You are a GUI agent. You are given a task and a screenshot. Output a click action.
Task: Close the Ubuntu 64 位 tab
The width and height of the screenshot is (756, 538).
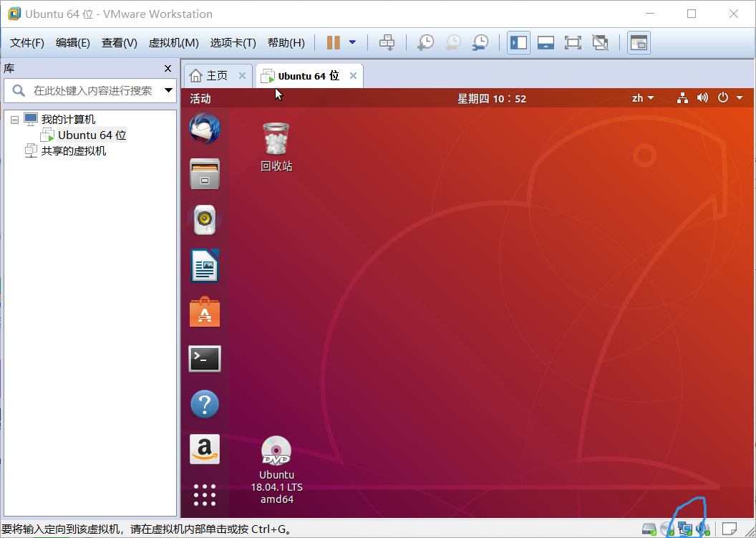point(353,76)
